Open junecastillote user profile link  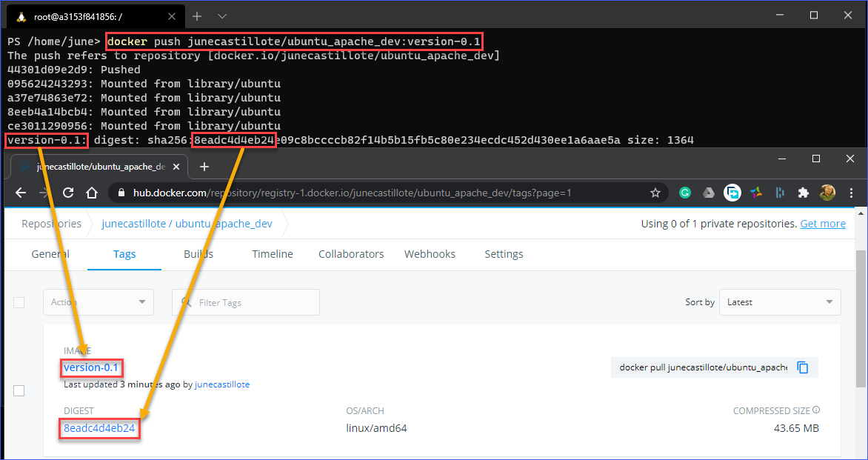(222, 384)
